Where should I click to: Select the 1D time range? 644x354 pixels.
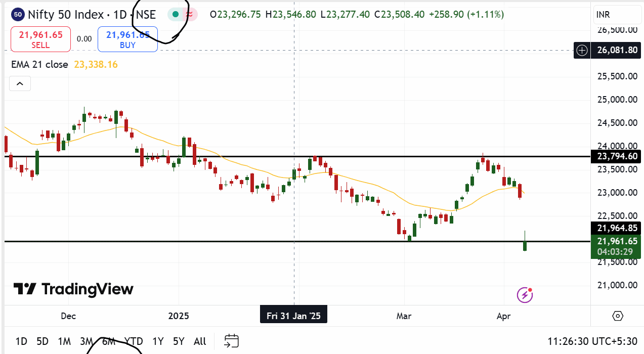point(21,341)
